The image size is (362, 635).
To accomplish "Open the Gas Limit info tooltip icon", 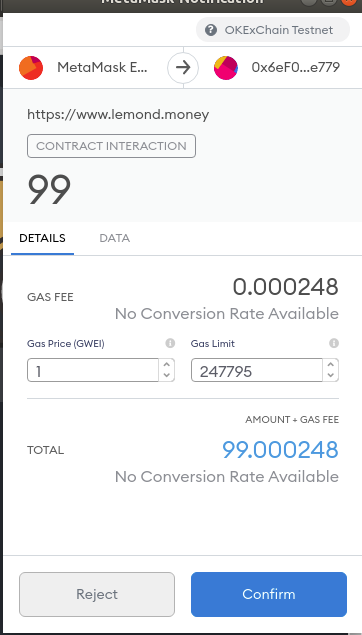I will tap(334, 343).
